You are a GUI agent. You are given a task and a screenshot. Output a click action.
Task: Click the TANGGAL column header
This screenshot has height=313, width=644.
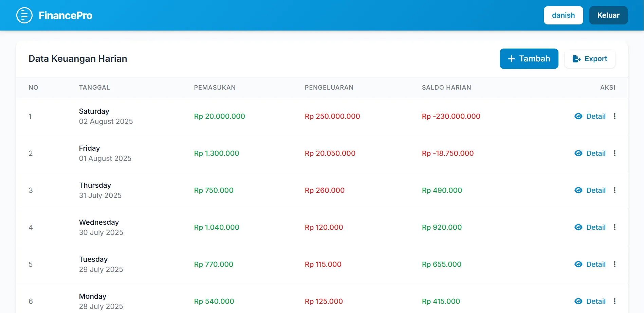pos(94,88)
